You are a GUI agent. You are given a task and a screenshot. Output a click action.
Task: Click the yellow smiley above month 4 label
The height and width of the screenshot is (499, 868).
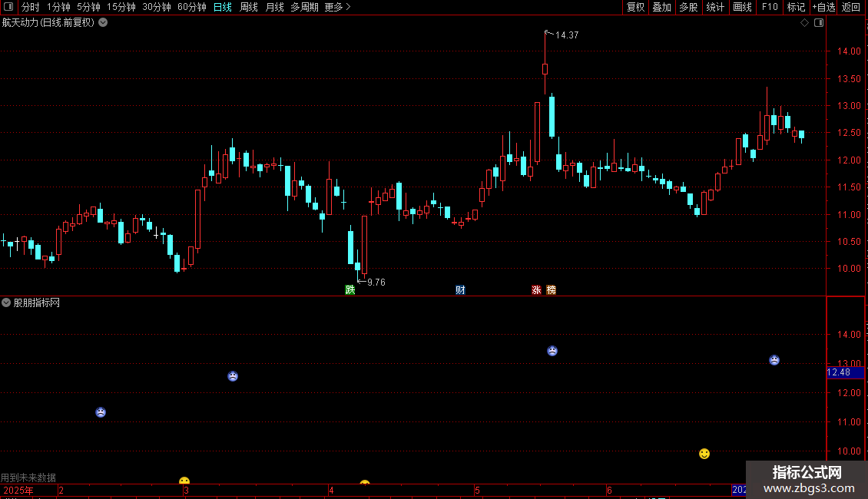tap(364, 482)
